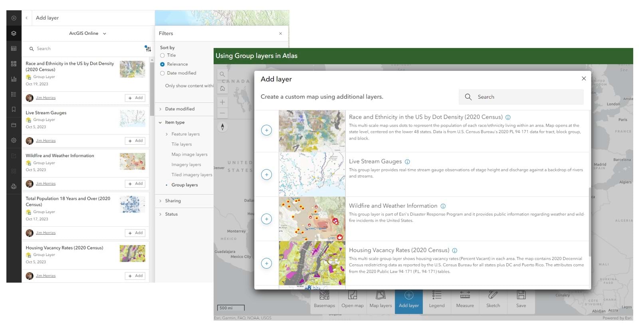Select the Date modified sort option
This screenshot has width=644, height=335.
coord(162,73)
